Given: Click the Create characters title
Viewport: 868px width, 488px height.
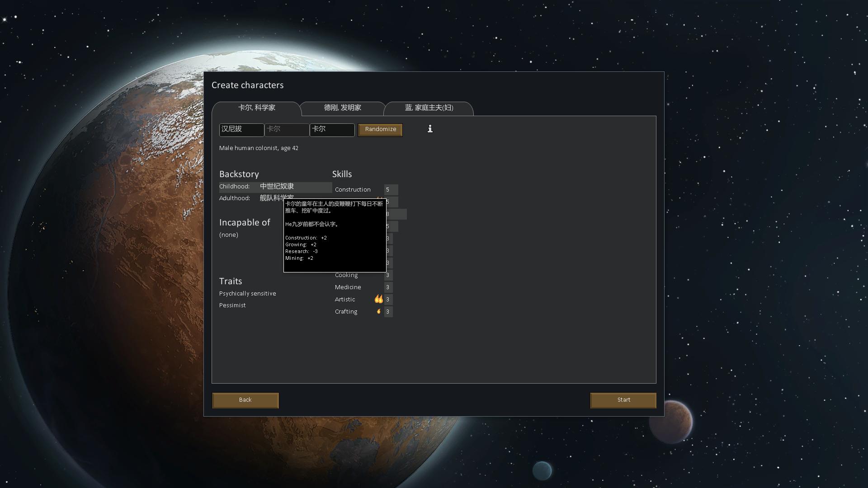Looking at the screenshot, I should coord(248,85).
